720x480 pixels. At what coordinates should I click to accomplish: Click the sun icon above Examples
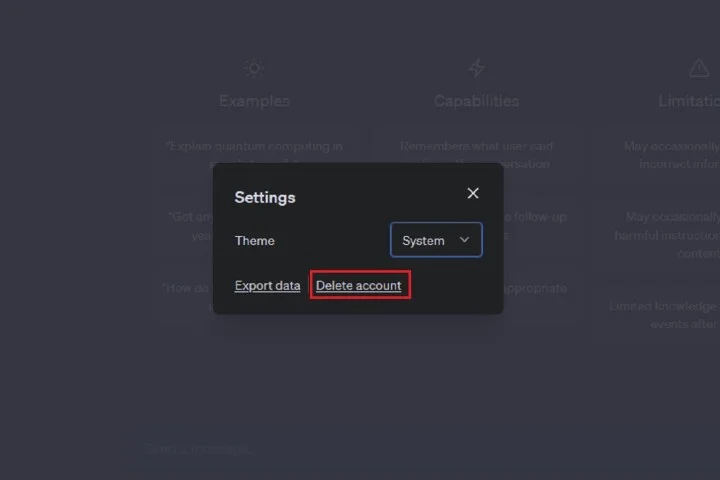254,68
